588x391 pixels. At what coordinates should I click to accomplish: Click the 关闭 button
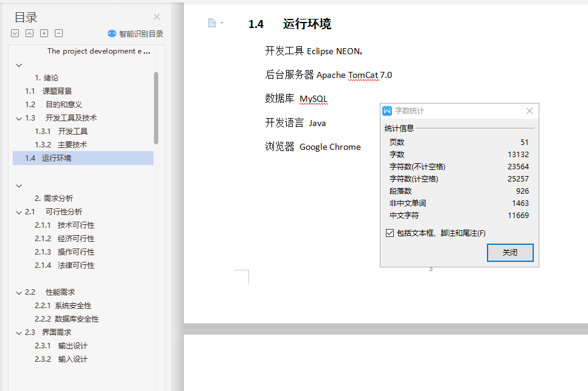[510, 253]
